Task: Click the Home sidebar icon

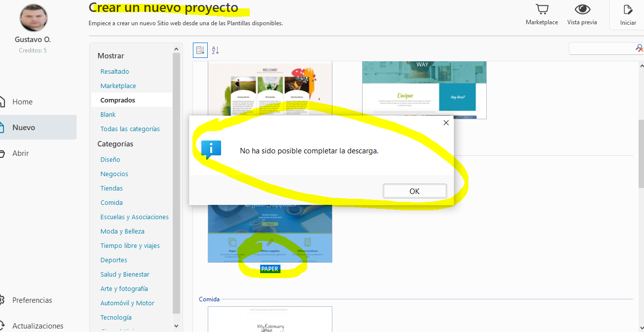Action: pos(1,101)
